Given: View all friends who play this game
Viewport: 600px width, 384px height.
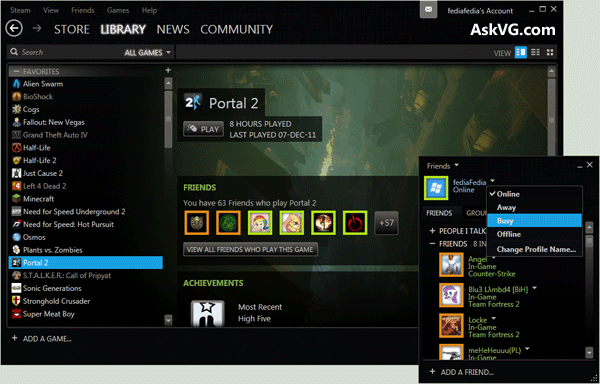Looking at the screenshot, I should pyautogui.click(x=250, y=249).
